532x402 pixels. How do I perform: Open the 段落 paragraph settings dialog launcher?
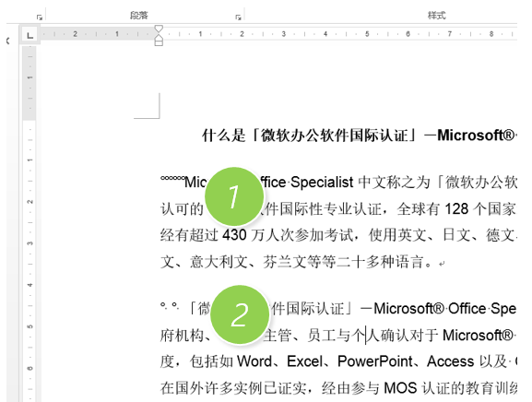click(238, 18)
